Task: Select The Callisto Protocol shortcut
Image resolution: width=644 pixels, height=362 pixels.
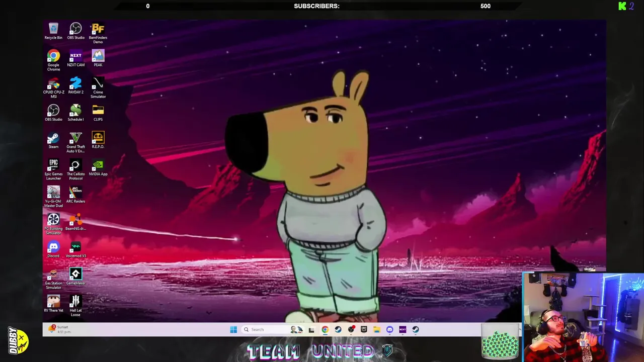Action: pyautogui.click(x=75, y=169)
